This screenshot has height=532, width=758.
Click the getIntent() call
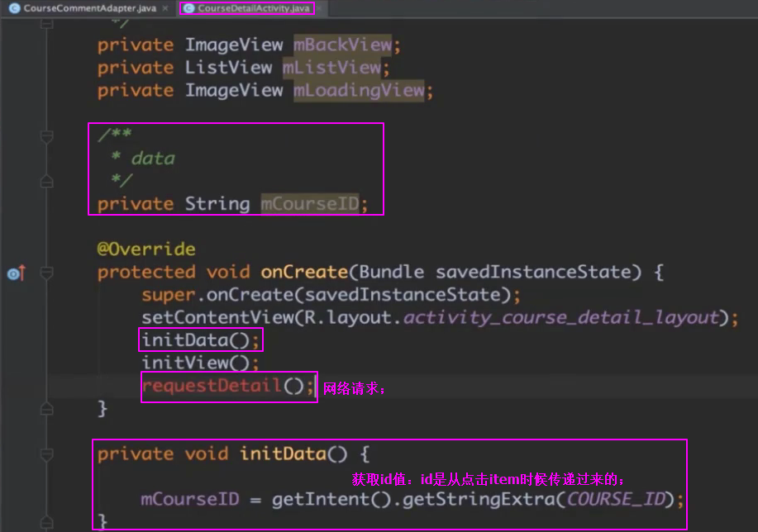coord(331,500)
